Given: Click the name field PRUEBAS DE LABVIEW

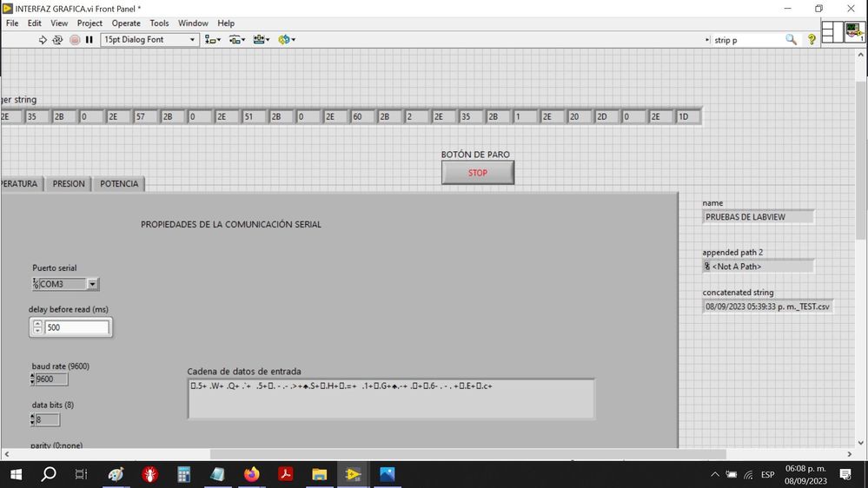Looking at the screenshot, I should pyautogui.click(x=759, y=217).
